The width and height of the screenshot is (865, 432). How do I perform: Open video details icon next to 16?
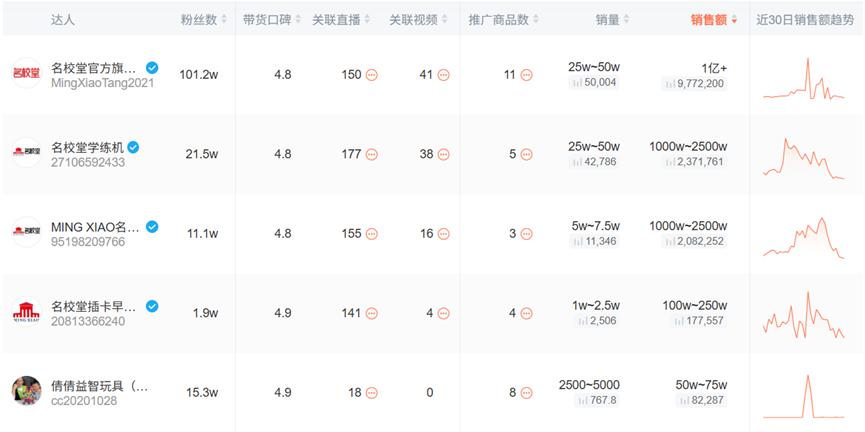point(444,234)
